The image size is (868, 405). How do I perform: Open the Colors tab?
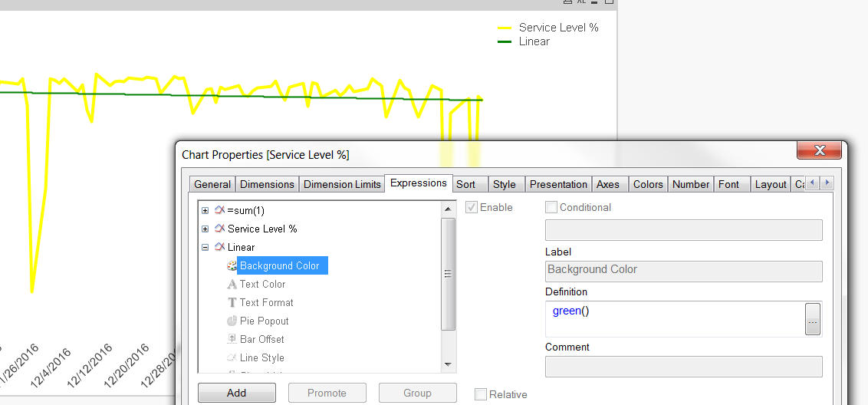648,185
